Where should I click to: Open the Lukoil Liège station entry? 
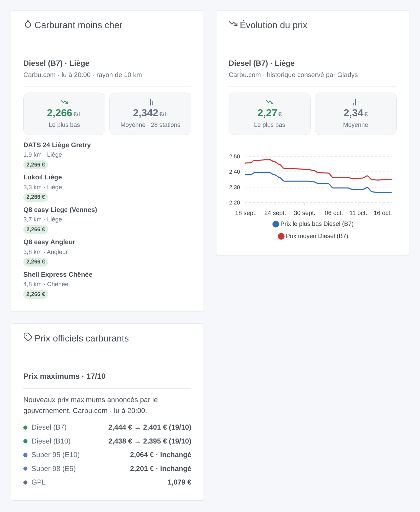pyautogui.click(x=43, y=177)
